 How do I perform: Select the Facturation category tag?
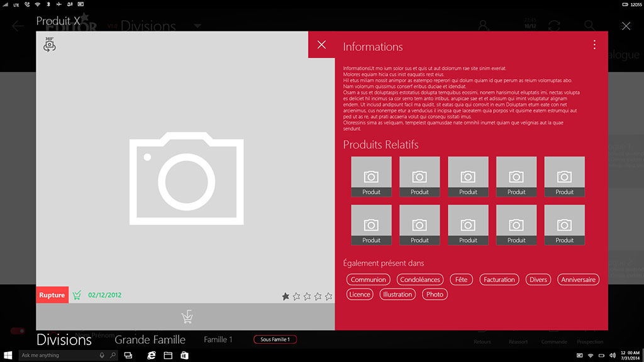coord(499,280)
